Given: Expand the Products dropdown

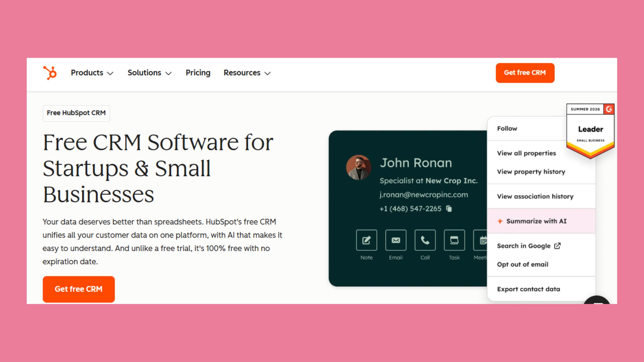Looking at the screenshot, I should click(x=92, y=73).
